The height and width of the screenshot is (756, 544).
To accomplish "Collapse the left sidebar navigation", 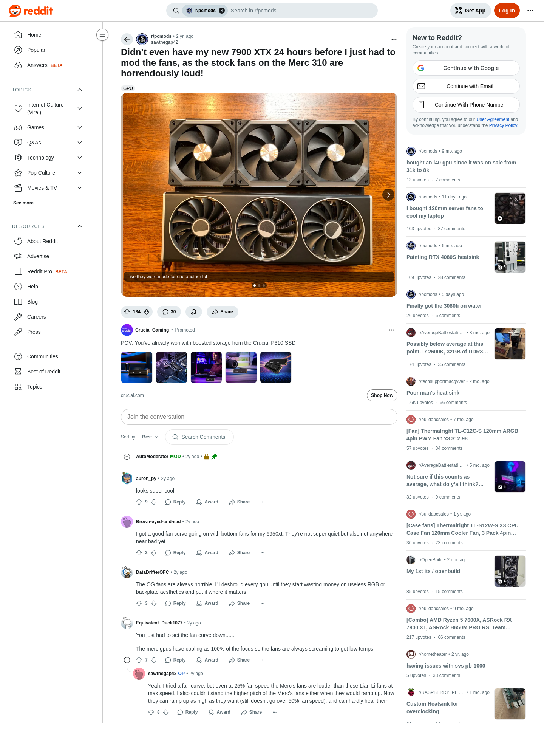I will point(102,35).
